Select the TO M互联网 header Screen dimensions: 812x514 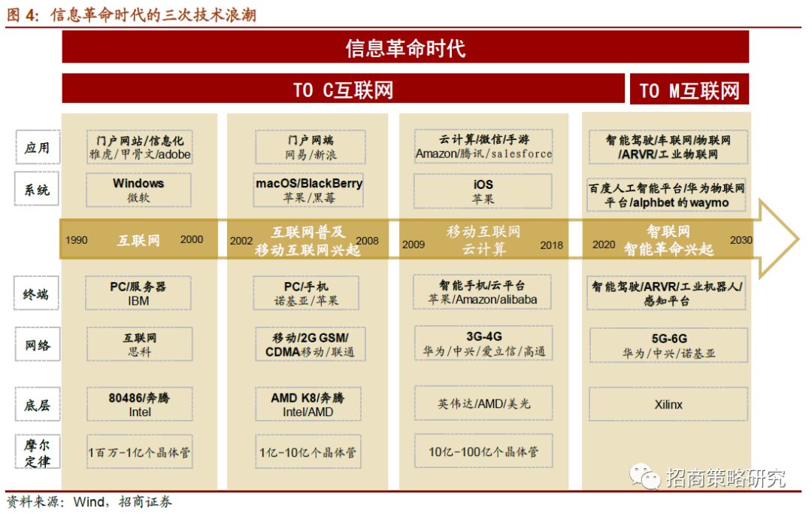pyautogui.click(x=689, y=90)
